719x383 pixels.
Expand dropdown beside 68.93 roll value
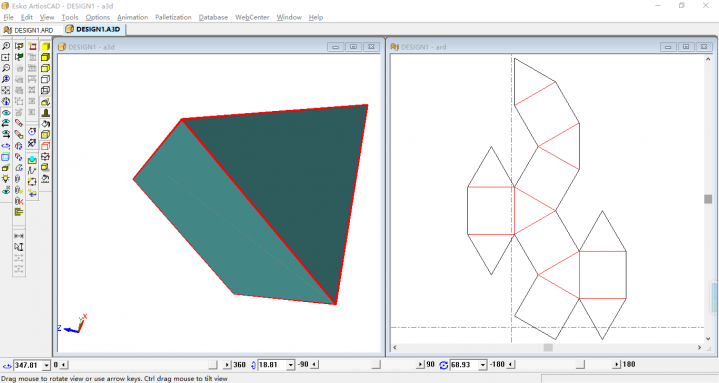point(482,365)
